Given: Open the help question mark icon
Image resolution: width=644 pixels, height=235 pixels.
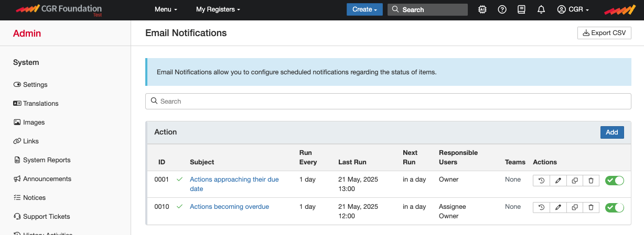Looking at the screenshot, I should tap(502, 9).
